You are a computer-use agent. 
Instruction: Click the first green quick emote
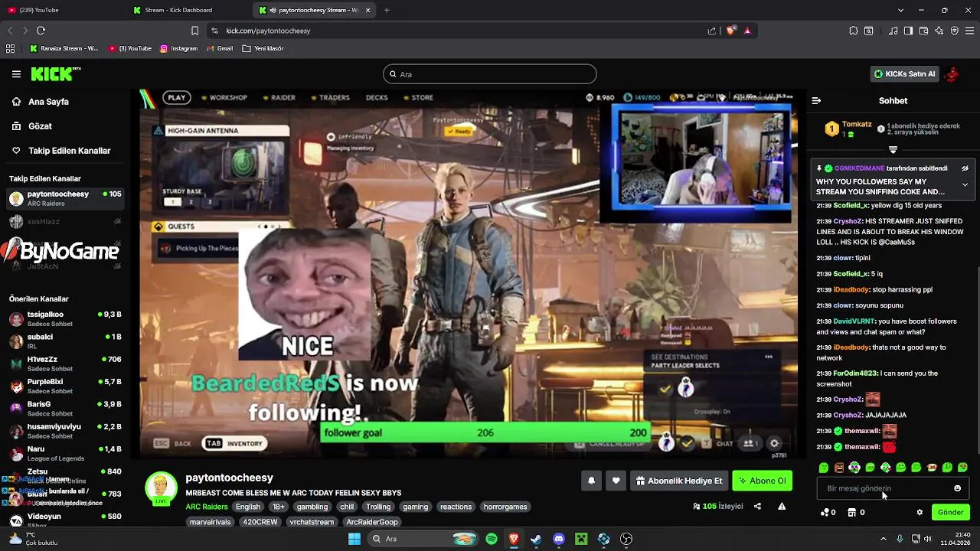coord(824,468)
